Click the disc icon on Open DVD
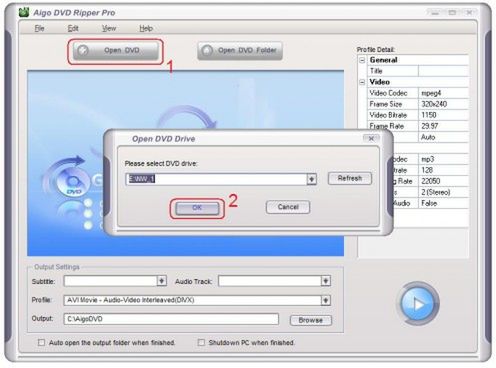 [x=83, y=50]
